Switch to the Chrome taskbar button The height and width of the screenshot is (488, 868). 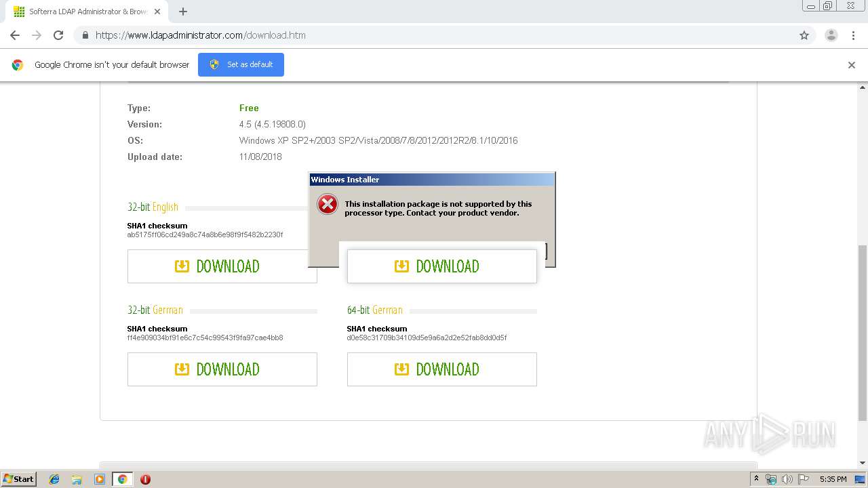(x=123, y=479)
